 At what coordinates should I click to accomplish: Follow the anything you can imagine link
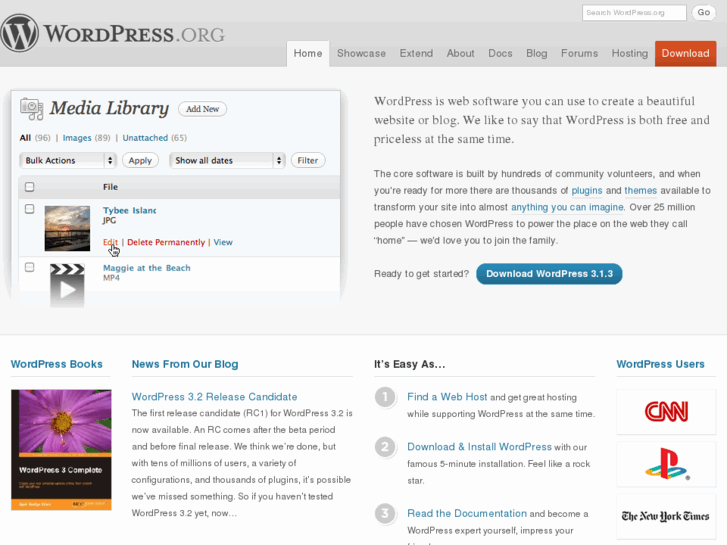click(x=567, y=207)
